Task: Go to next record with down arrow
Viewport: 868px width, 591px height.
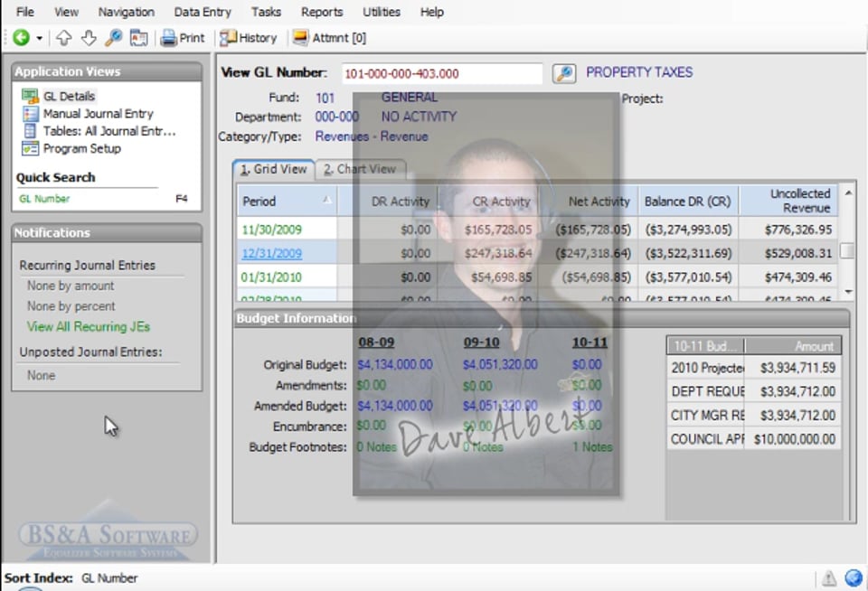Action: point(89,38)
